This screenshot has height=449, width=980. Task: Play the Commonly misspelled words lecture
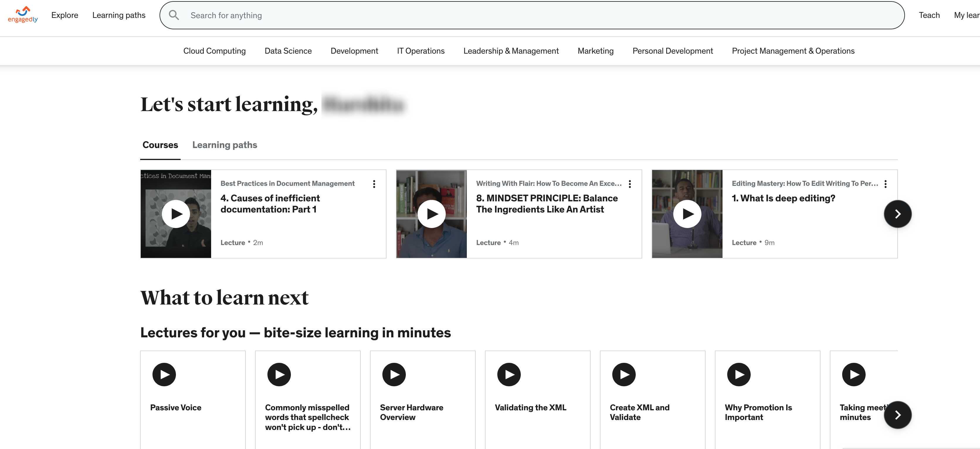[x=279, y=375]
